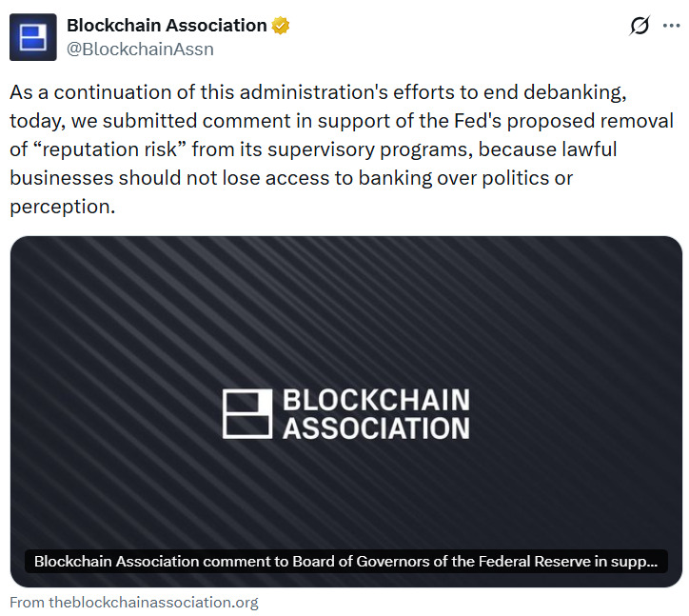The image size is (689, 616).
Task: Click the square logo symbol in the preview card
Action: pyautogui.click(x=247, y=413)
